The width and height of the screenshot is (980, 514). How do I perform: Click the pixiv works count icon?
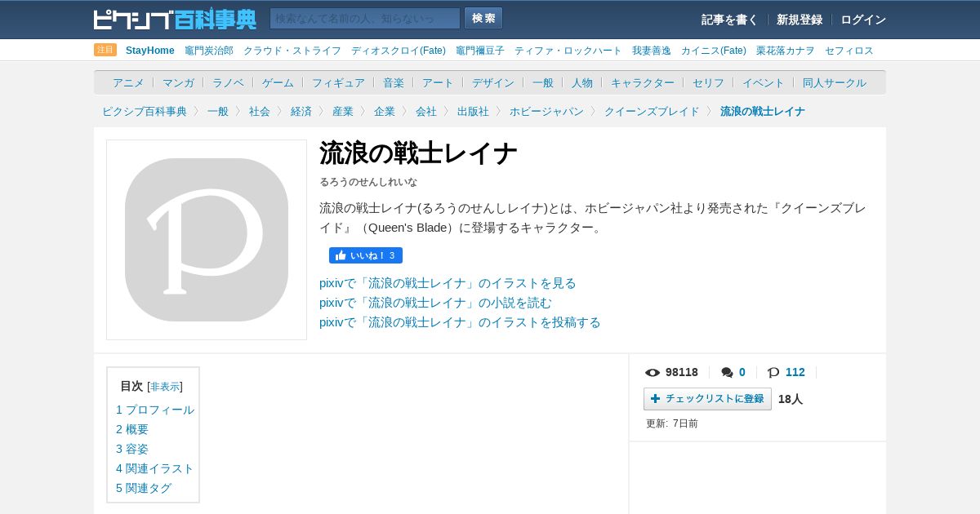click(x=773, y=373)
